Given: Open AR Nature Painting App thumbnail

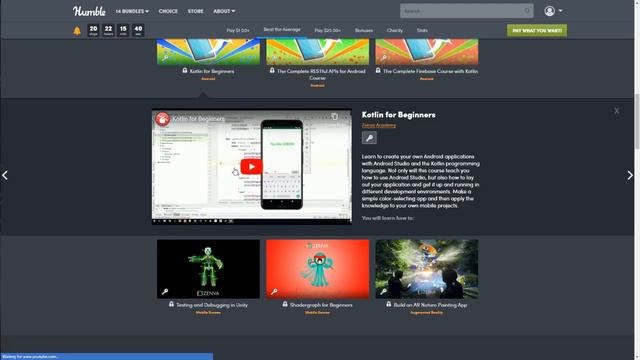Looking at the screenshot, I should click(x=427, y=269).
